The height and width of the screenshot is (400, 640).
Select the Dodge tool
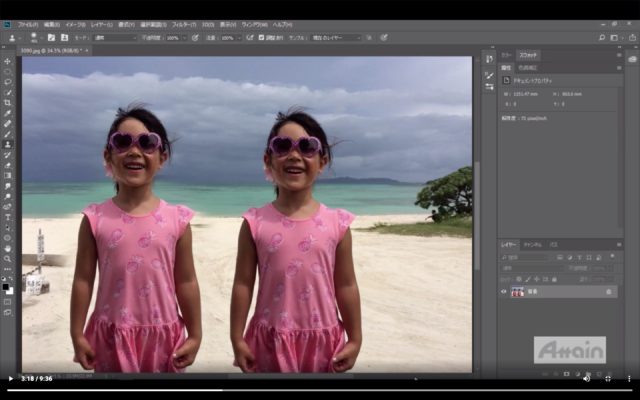[x=7, y=196]
